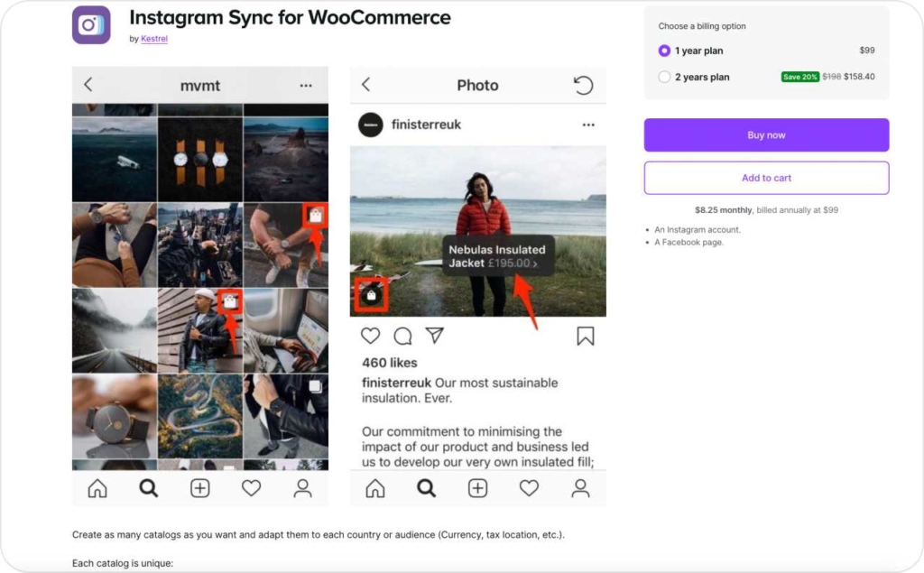Tap plus icon in Photo screen bottom bar

point(477,488)
